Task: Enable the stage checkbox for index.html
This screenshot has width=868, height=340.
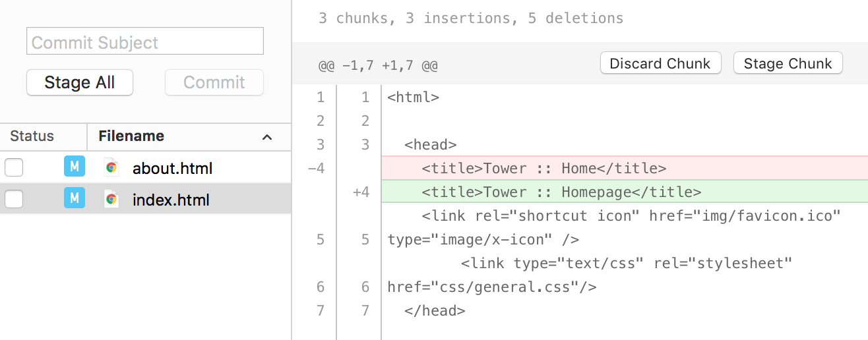Action: pyautogui.click(x=14, y=199)
